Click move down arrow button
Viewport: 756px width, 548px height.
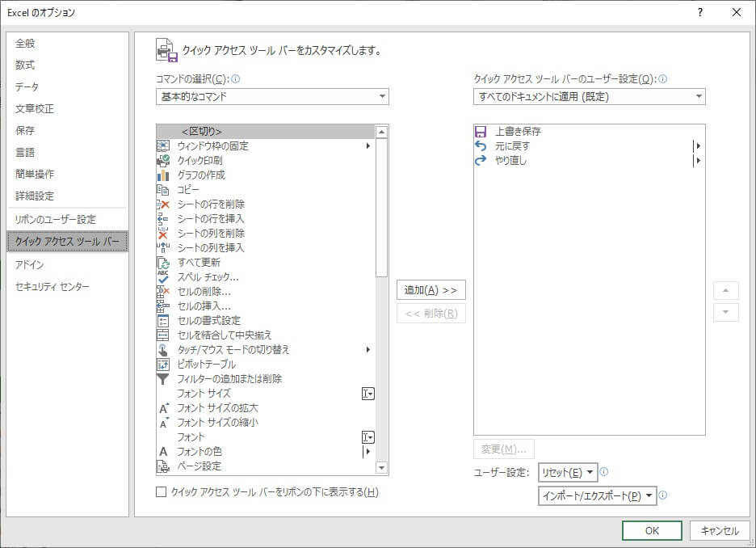pyautogui.click(x=725, y=312)
